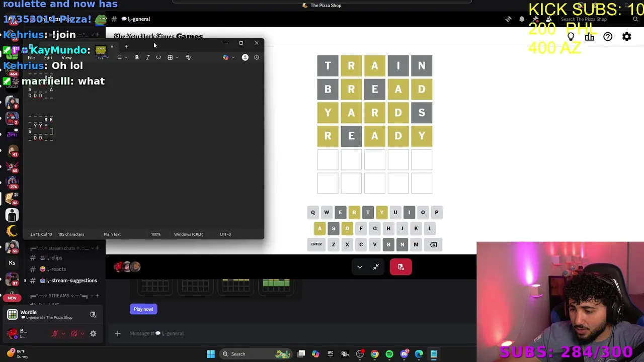Screen dimensions: 644x362
Task: Open Notepad account profile icon
Action: pos(245,57)
